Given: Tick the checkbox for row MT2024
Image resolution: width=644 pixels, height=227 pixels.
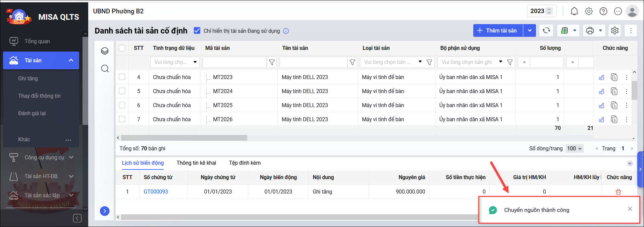Looking at the screenshot, I should pyautogui.click(x=122, y=91).
